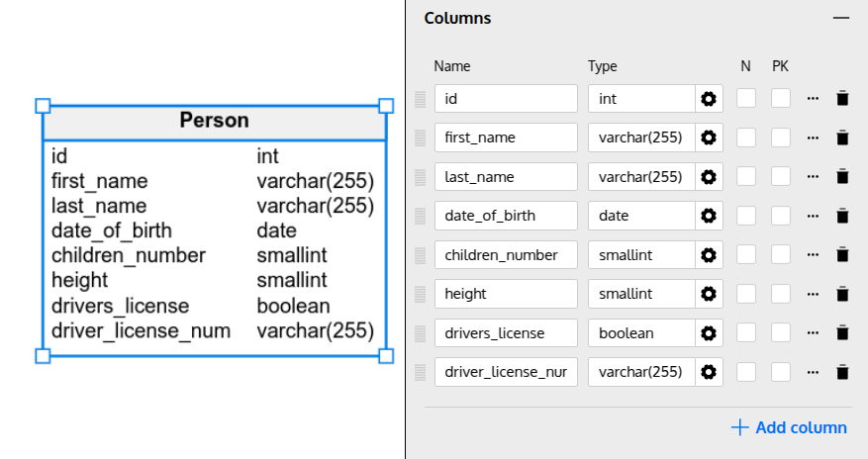868x459 pixels.
Task: Expand options ellipsis for children_number column
Action: 813,255
